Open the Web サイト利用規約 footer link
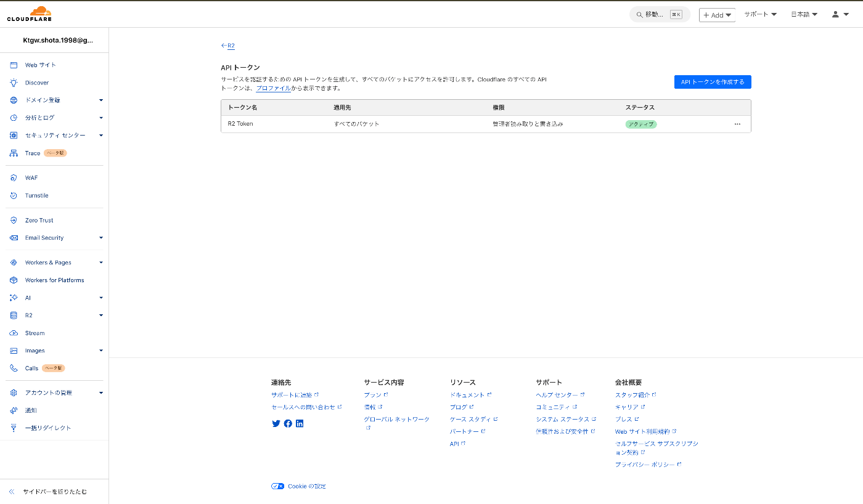 [x=645, y=431]
